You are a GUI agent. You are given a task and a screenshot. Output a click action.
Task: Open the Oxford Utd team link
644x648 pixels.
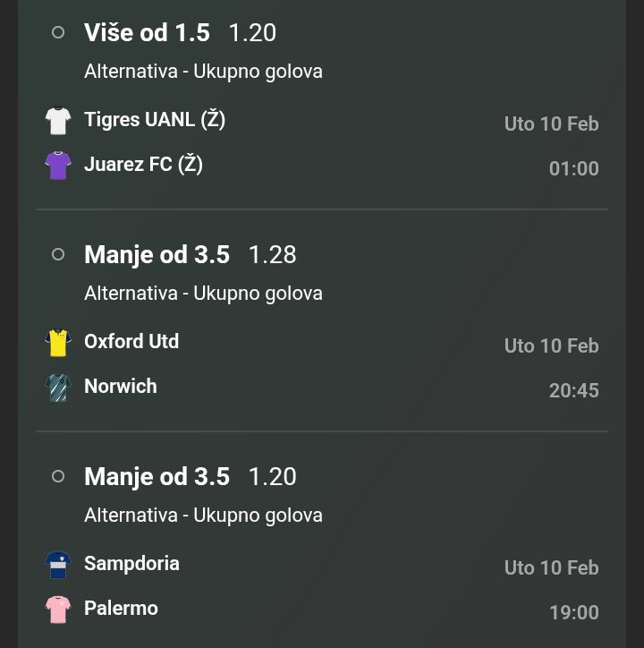coord(131,341)
